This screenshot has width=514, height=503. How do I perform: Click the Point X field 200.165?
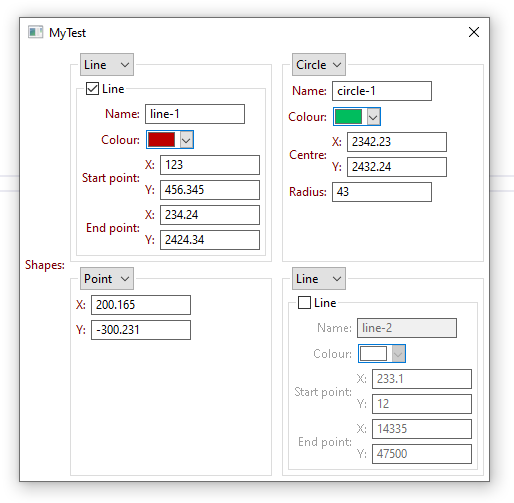[141, 305]
